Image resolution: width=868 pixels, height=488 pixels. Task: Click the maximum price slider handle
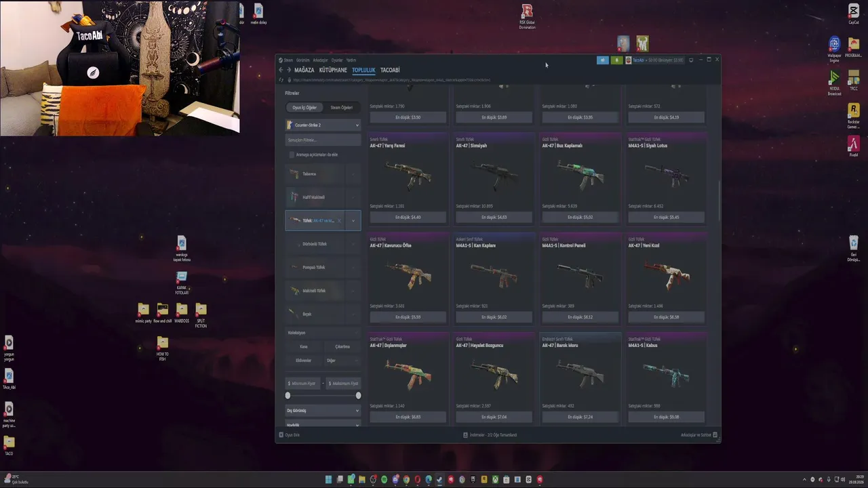[x=358, y=395]
